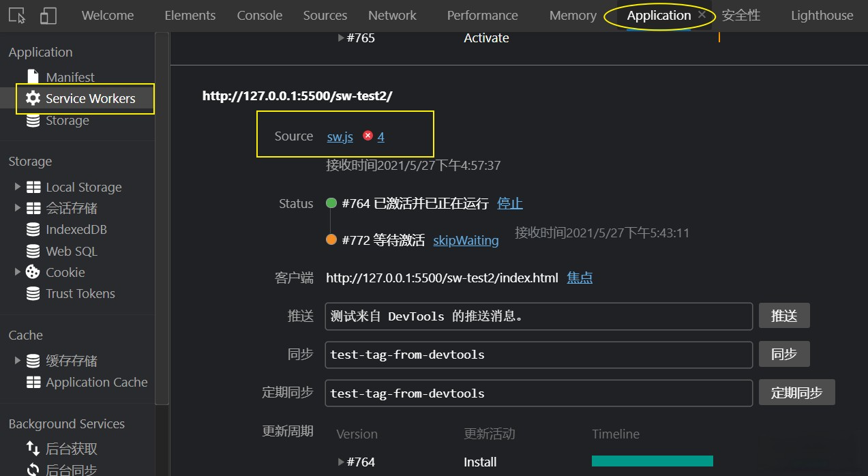Image resolution: width=868 pixels, height=476 pixels.
Task: Click the Web SQL database icon
Action: tap(33, 251)
